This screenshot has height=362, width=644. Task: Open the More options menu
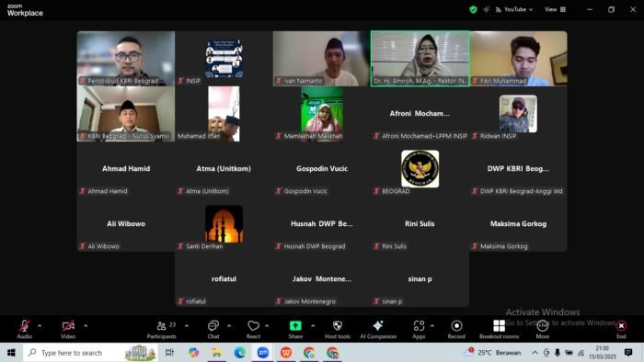point(542,330)
